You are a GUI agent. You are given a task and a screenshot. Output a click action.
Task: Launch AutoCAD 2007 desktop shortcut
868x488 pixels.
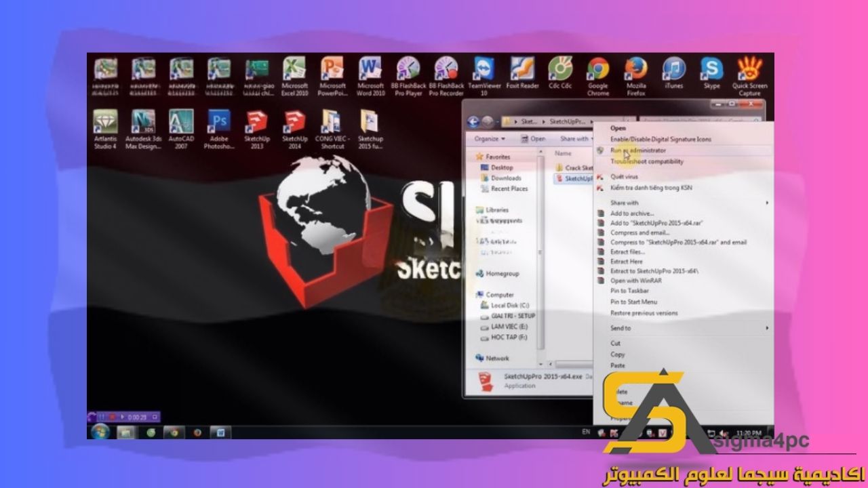coord(181,129)
